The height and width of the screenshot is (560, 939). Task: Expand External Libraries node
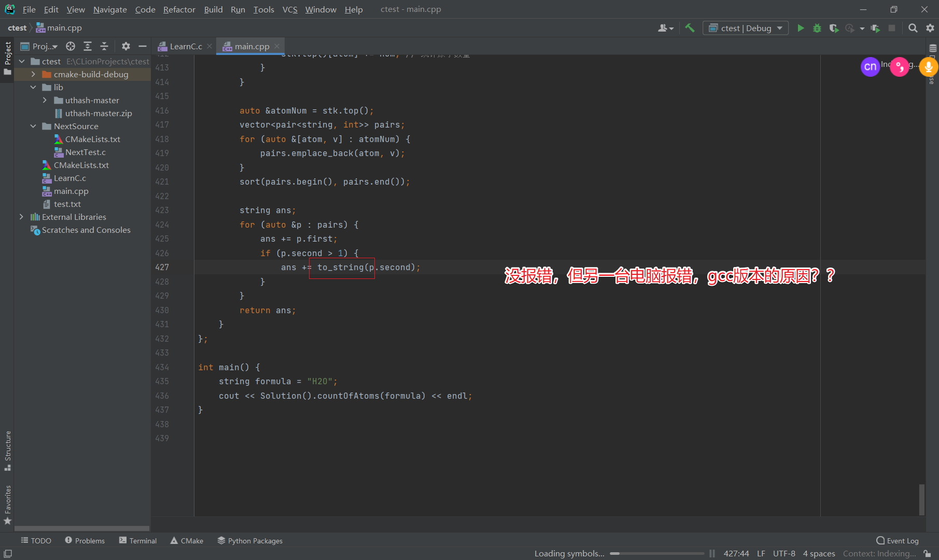coord(21,217)
